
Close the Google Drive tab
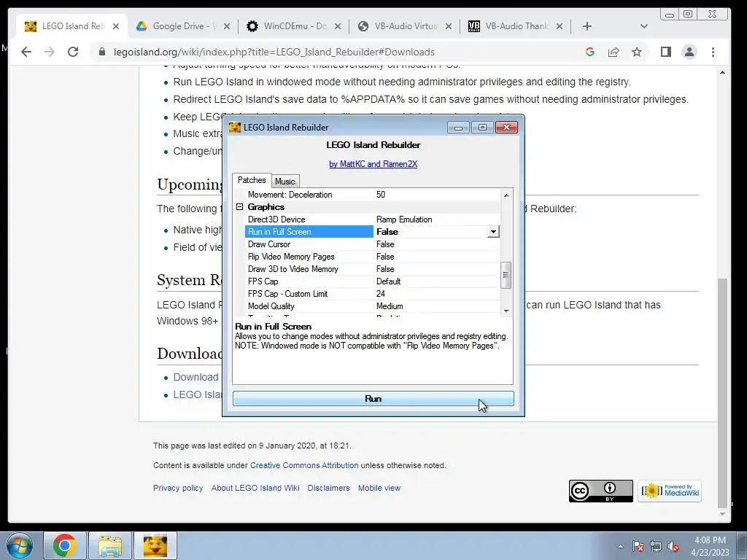pyautogui.click(x=227, y=26)
